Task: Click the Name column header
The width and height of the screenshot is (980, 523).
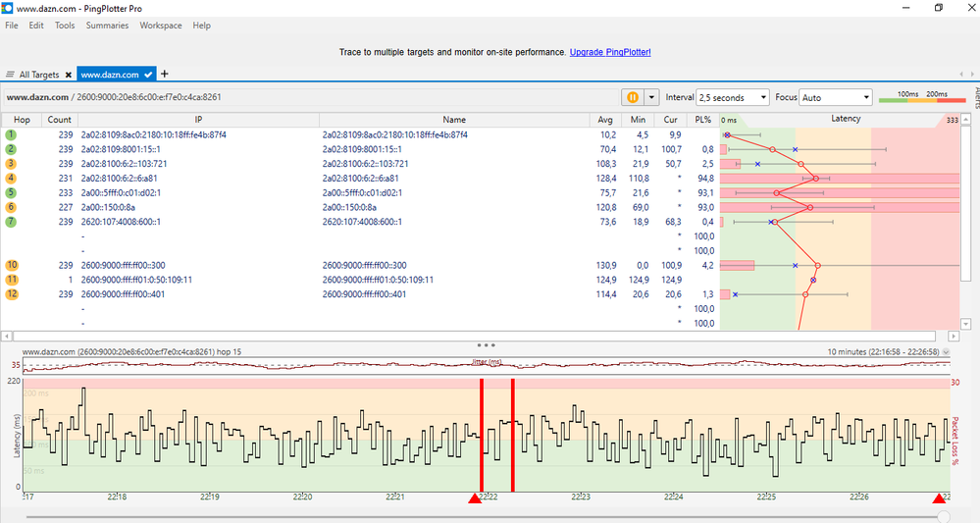Action: (454, 120)
